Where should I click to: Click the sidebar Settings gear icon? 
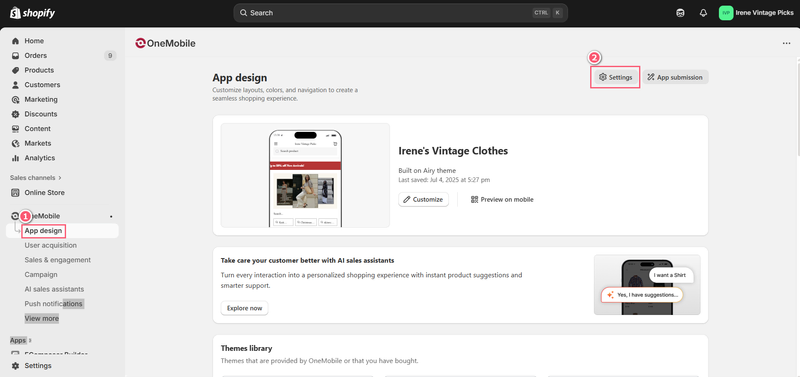(15, 366)
